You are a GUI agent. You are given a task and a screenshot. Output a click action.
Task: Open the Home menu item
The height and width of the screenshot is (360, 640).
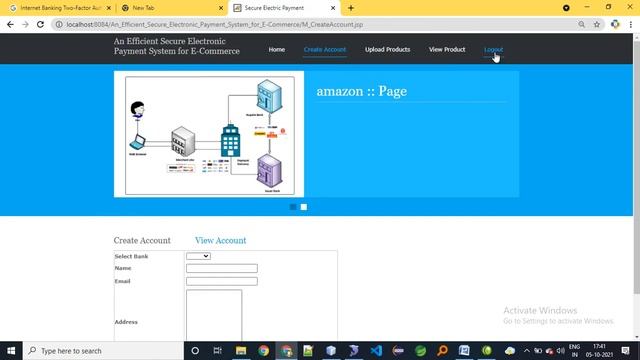coord(277,49)
